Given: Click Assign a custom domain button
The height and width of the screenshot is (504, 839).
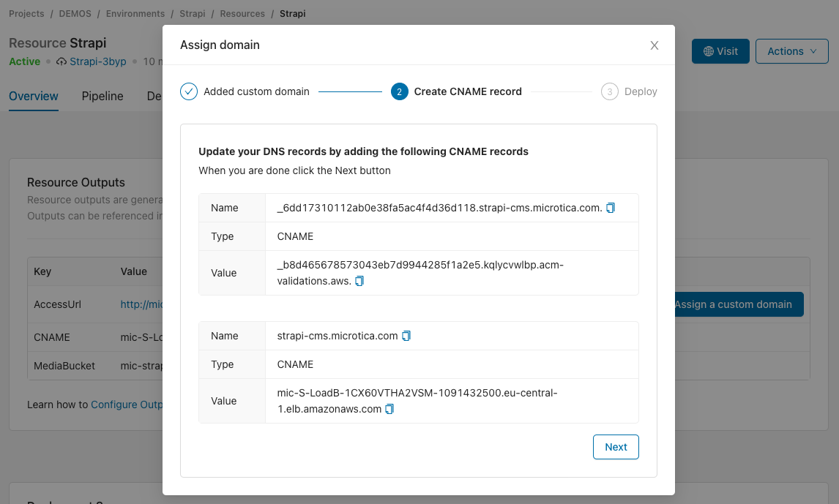Looking at the screenshot, I should [x=739, y=304].
